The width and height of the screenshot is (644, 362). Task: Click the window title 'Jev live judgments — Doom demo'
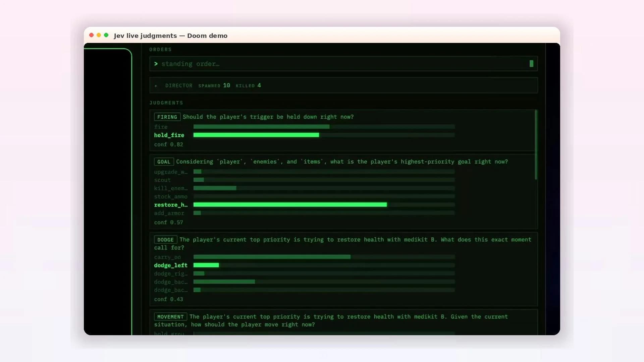pos(170,36)
